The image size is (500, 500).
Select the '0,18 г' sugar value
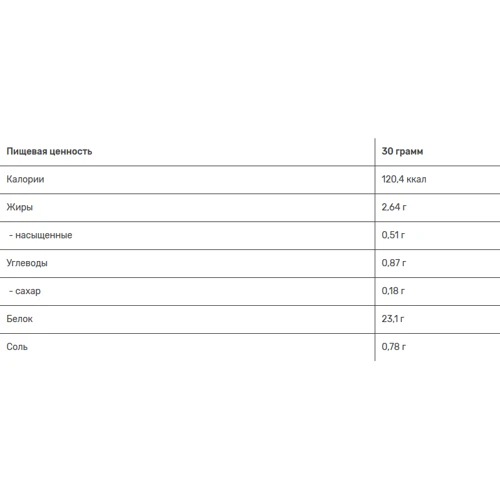(393, 291)
